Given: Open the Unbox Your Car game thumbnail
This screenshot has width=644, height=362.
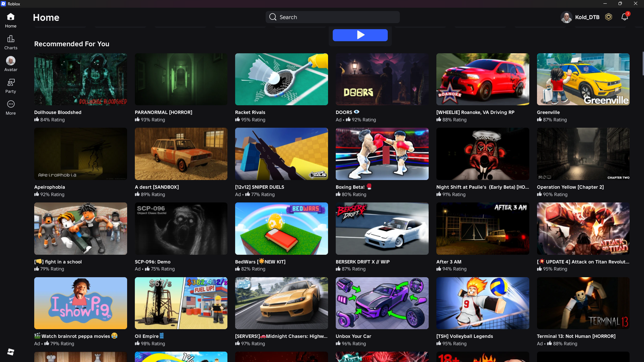Looking at the screenshot, I should (x=382, y=303).
